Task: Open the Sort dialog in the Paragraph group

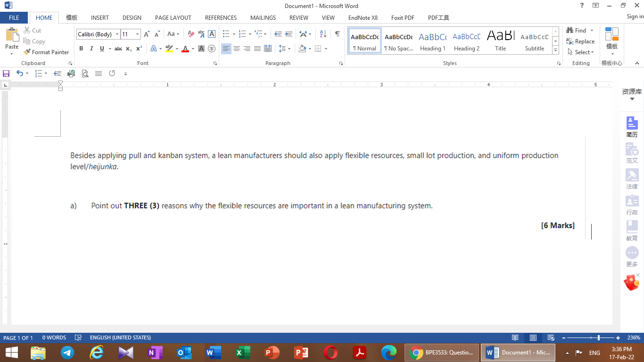Action: [322, 34]
